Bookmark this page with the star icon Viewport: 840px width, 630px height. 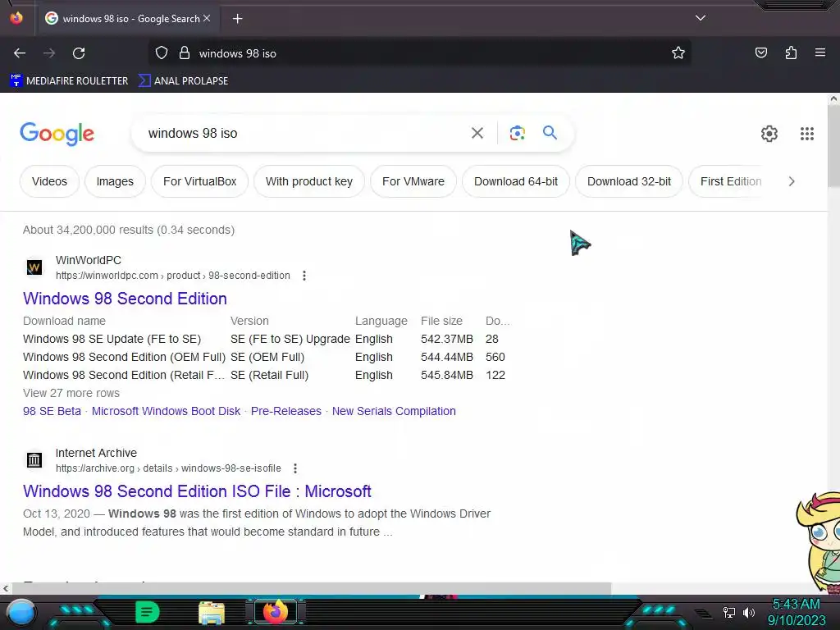coord(678,53)
